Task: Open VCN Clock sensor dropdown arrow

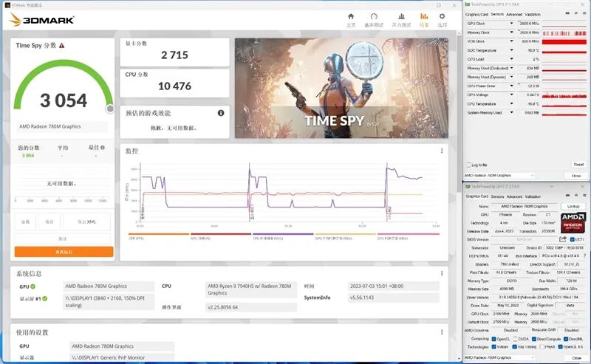Action: tap(511, 41)
